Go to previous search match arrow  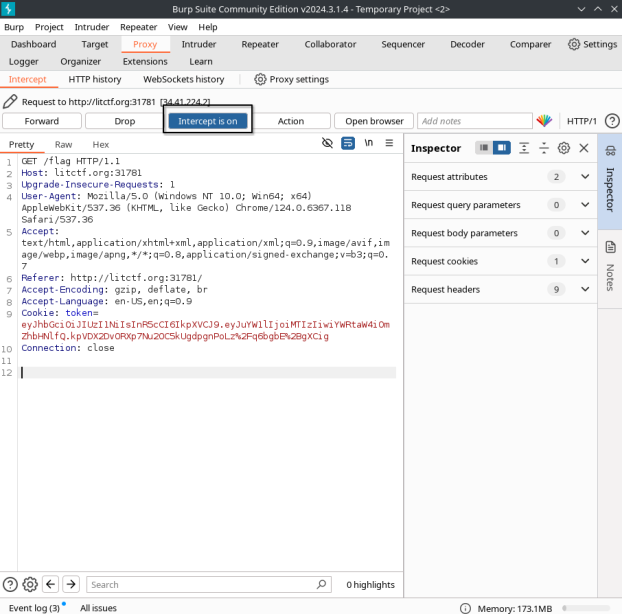pos(50,584)
